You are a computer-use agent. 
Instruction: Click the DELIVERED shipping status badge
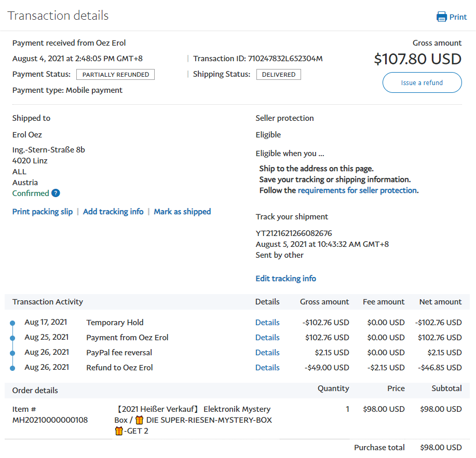click(279, 75)
